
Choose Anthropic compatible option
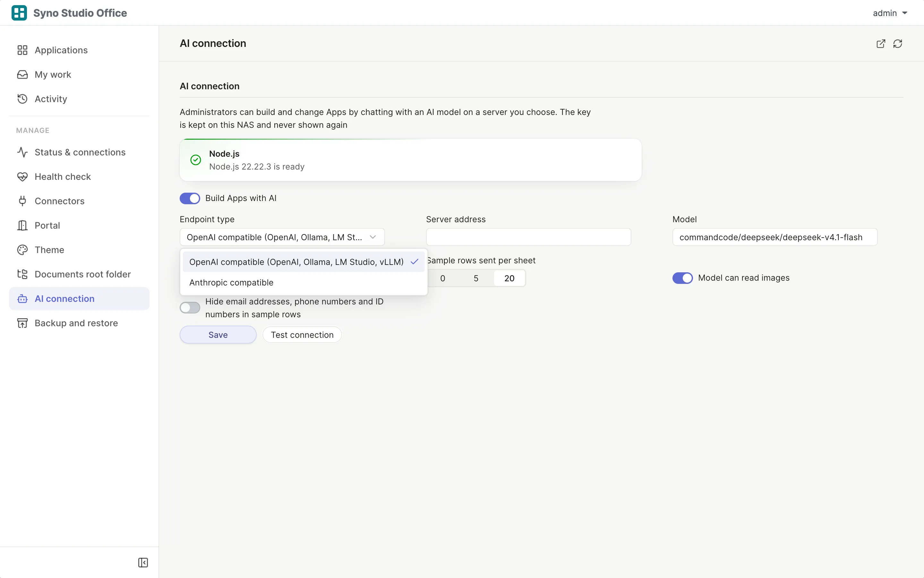point(304,283)
